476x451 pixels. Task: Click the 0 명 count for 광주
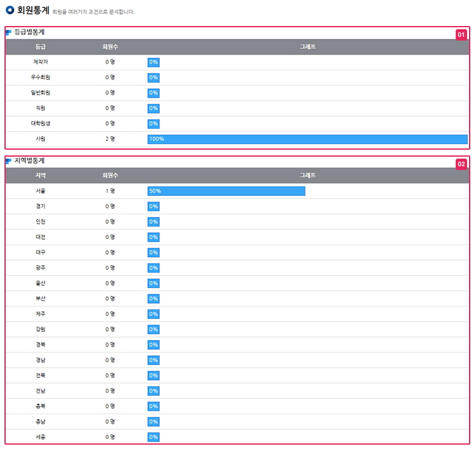tap(110, 268)
